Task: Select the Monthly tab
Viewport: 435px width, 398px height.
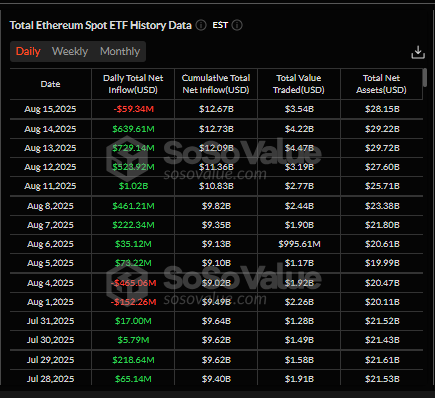Action: [x=120, y=51]
